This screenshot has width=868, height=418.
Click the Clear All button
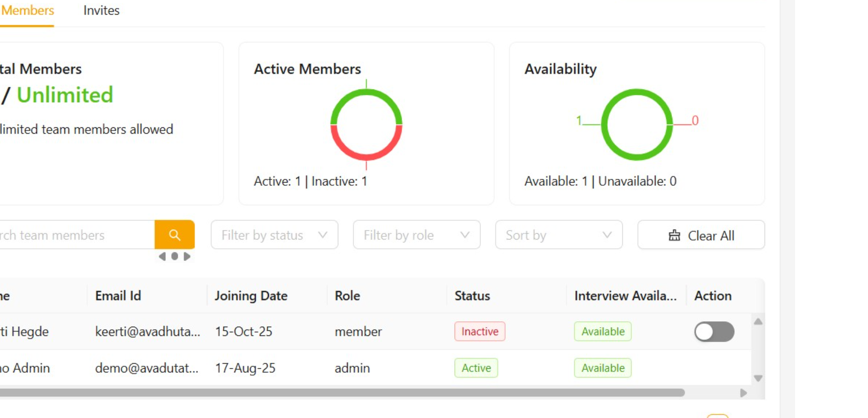click(701, 235)
